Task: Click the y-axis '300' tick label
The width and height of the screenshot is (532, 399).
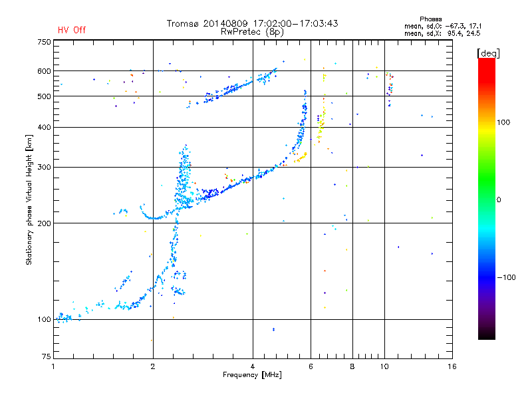Action: tap(44, 167)
